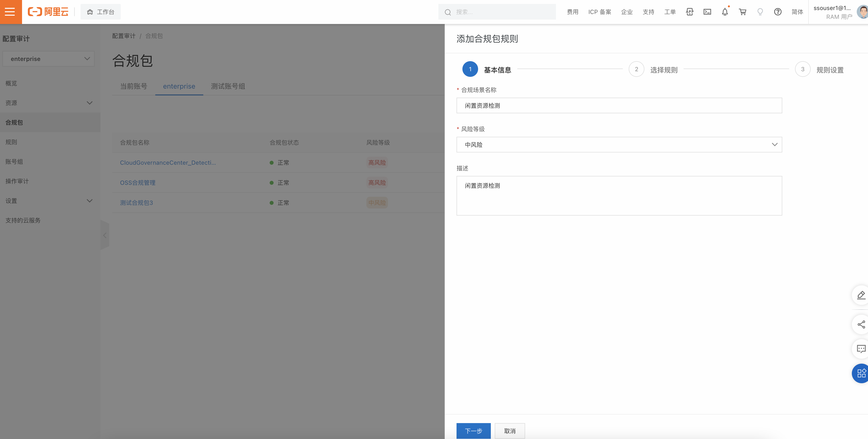Open the shopping cart icon
Image resolution: width=868 pixels, height=439 pixels.
[x=742, y=12]
